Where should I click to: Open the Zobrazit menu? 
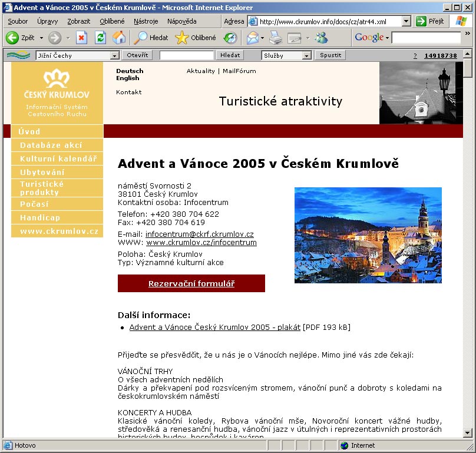pyautogui.click(x=79, y=21)
